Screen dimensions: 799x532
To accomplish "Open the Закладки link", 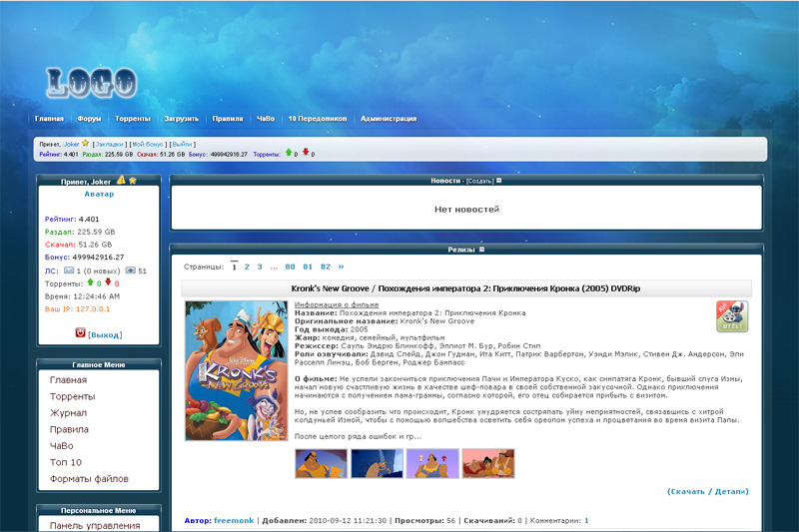I will click(110, 145).
